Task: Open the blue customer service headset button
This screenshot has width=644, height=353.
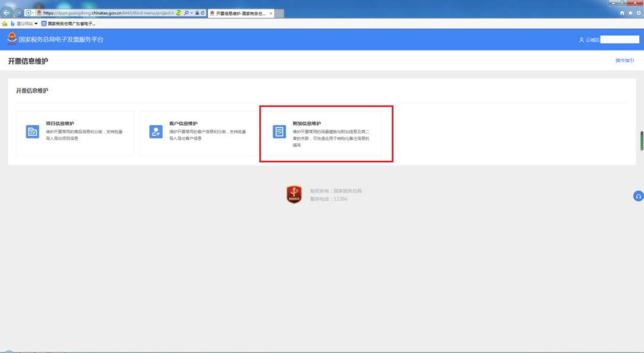Action: [638, 196]
